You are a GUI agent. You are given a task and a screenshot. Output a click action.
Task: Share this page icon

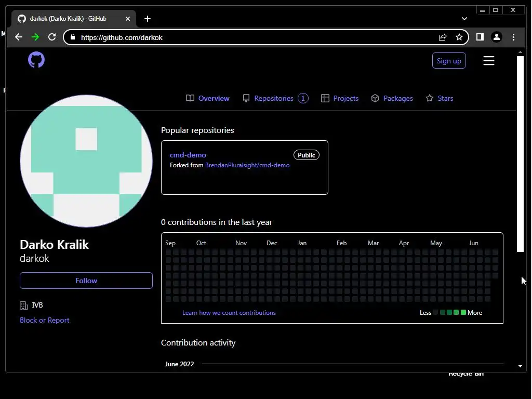point(443,37)
